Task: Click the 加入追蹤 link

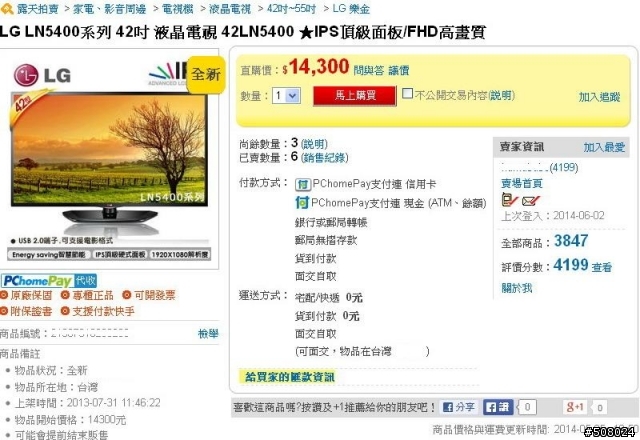Action: [599, 97]
